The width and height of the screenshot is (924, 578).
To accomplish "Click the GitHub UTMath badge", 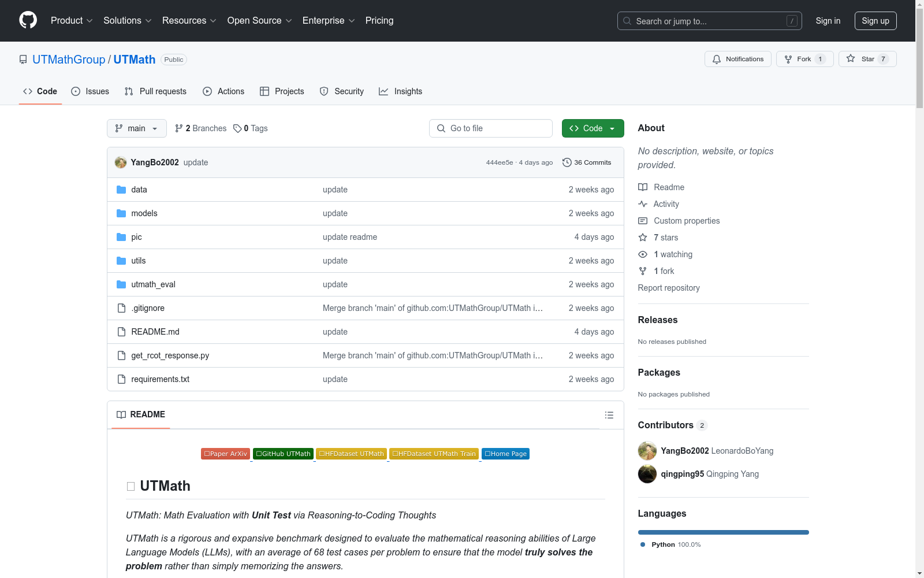I will (283, 454).
